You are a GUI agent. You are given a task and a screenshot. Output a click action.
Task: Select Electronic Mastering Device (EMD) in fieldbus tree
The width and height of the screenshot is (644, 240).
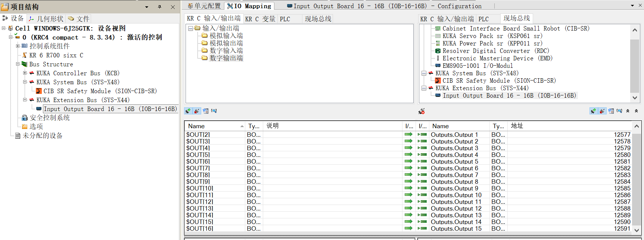(x=497, y=59)
